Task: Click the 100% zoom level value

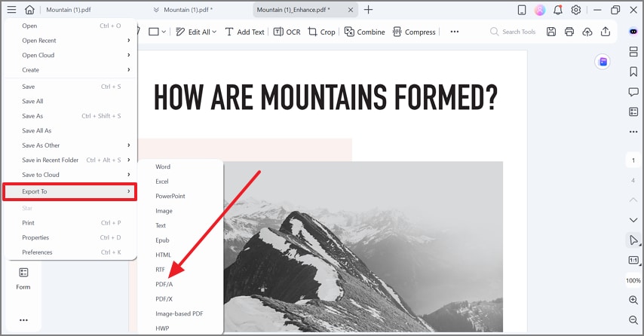Action: click(633, 280)
